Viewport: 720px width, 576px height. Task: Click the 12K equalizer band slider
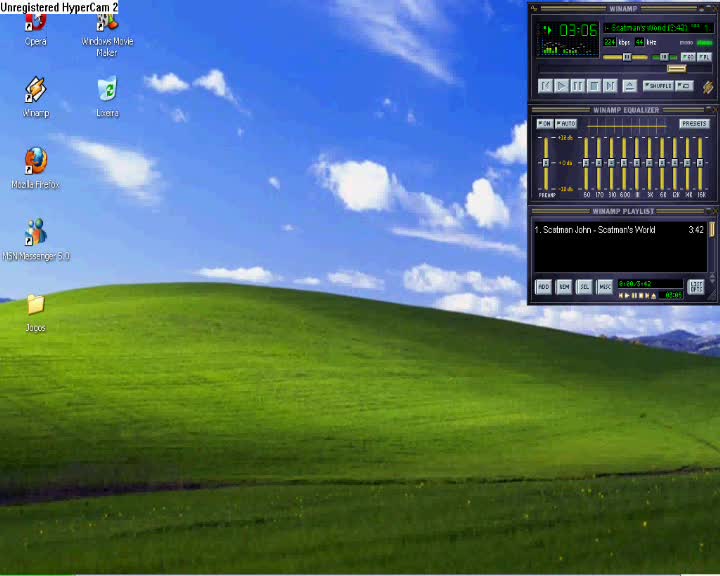click(x=675, y=163)
